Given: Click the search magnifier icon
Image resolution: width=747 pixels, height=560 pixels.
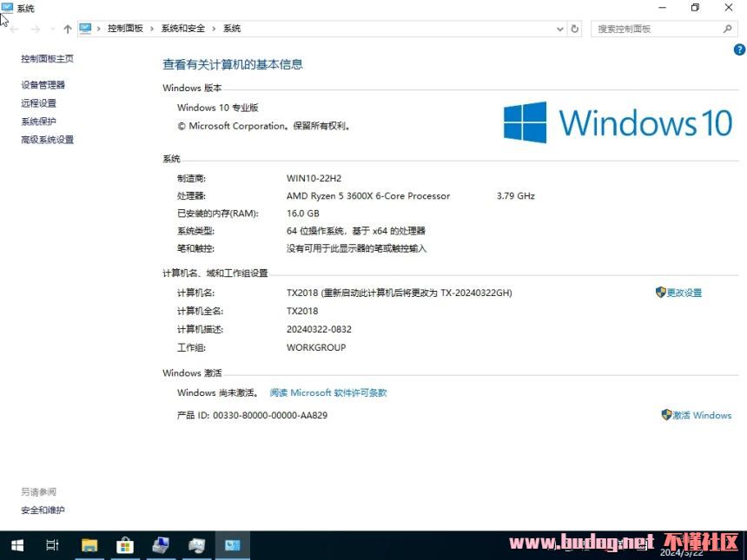Looking at the screenshot, I should pos(728,29).
